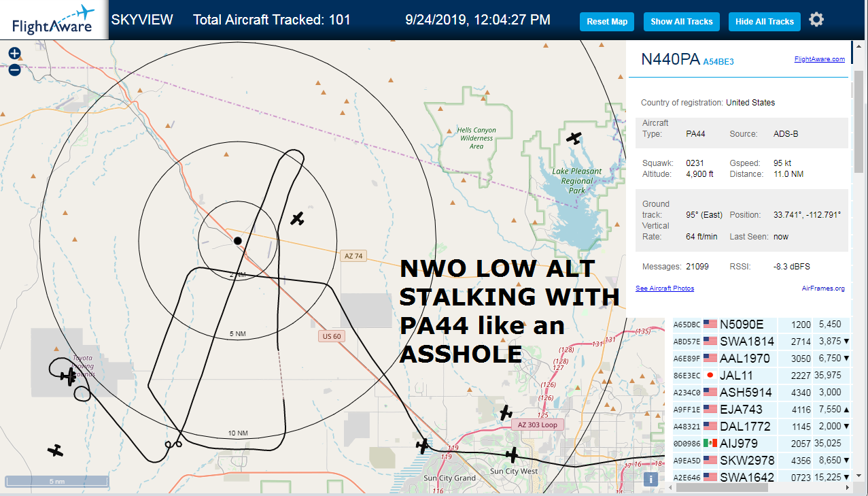This screenshot has height=496, width=868.
Task: Open the See Aircraft Photos link
Action: coord(665,288)
